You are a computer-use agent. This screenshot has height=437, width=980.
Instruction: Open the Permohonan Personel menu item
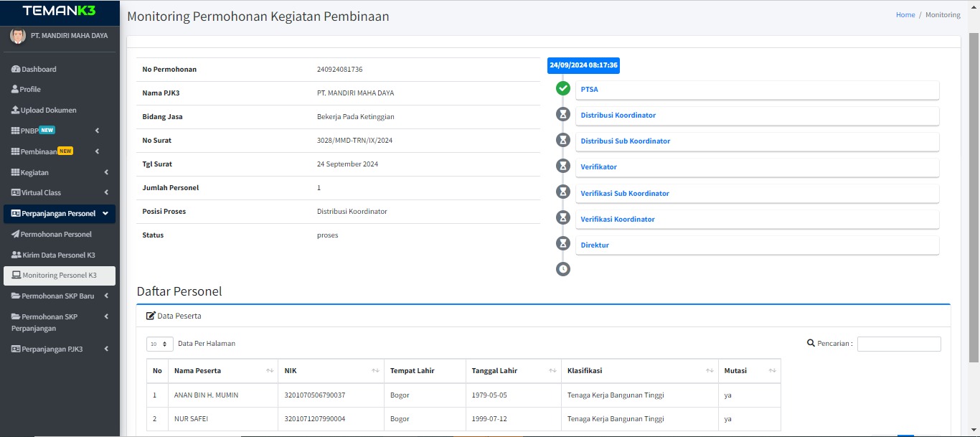[60, 235]
